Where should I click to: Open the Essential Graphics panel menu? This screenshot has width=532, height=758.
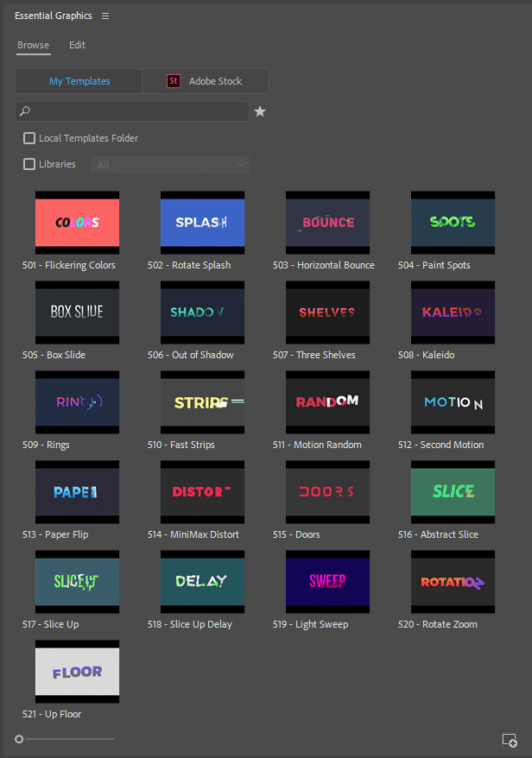point(105,16)
